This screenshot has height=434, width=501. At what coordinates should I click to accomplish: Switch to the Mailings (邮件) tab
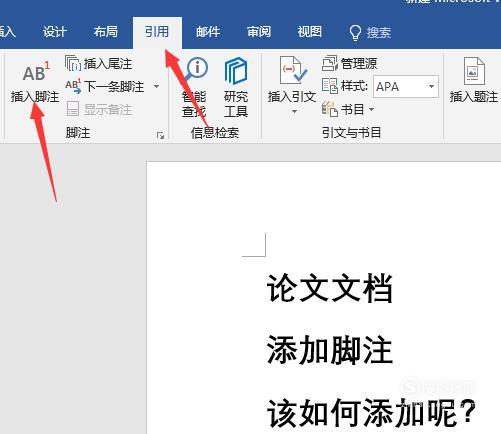[208, 32]
